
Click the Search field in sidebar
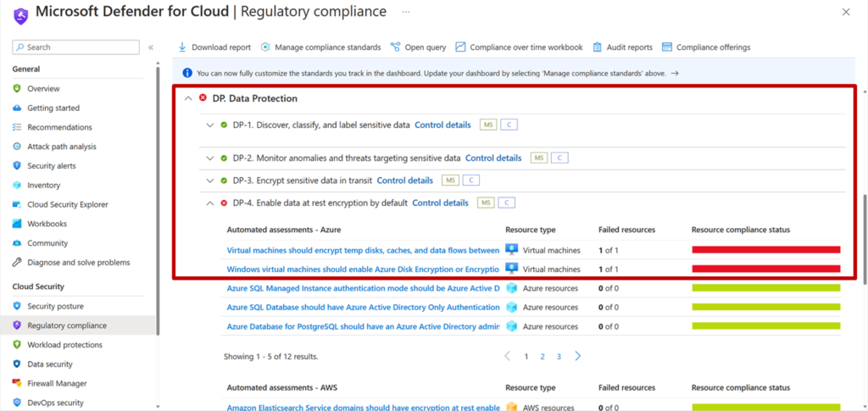click(75, 47)
